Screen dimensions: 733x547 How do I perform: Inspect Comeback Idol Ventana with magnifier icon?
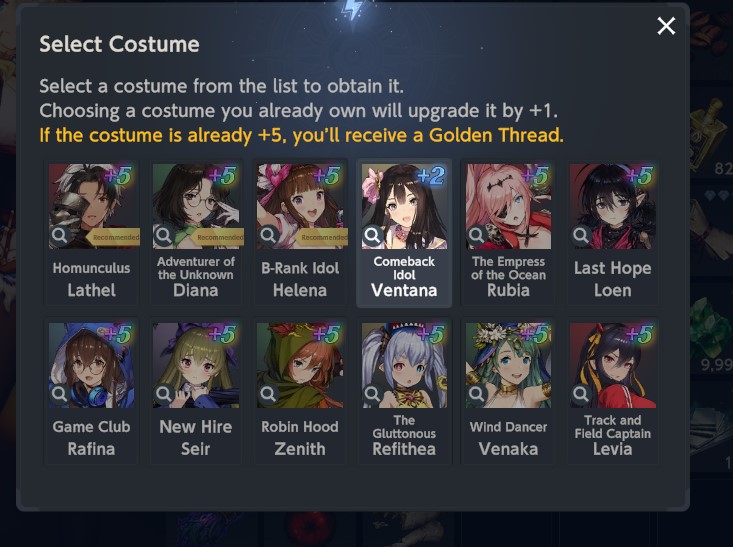[372, 235]
